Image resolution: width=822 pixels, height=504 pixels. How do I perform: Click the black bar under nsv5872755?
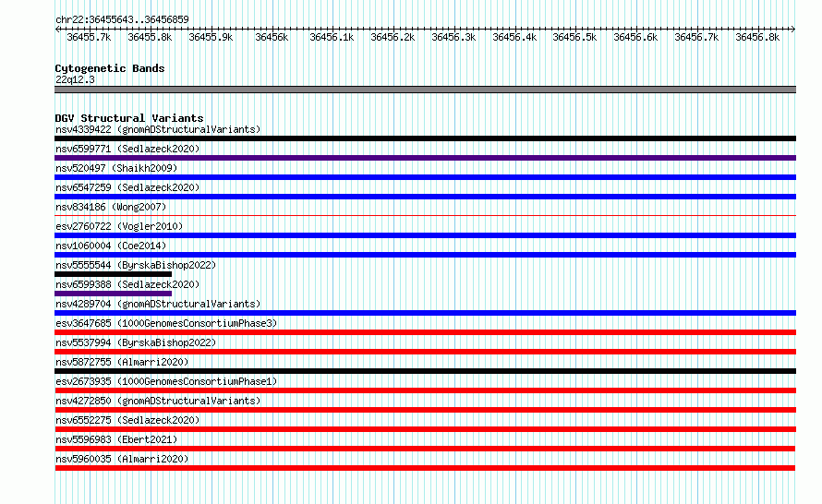(425, 371)
